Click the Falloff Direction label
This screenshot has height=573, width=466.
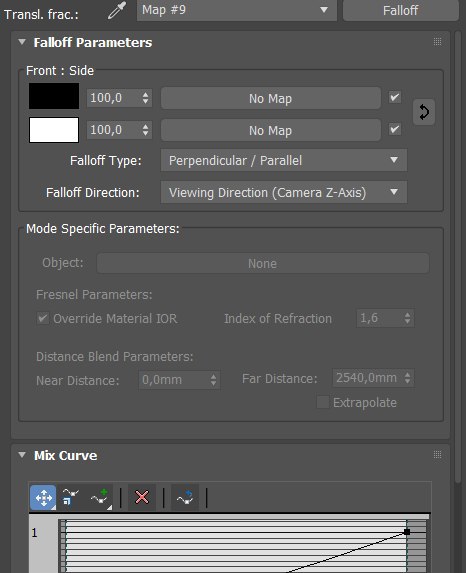92,192
